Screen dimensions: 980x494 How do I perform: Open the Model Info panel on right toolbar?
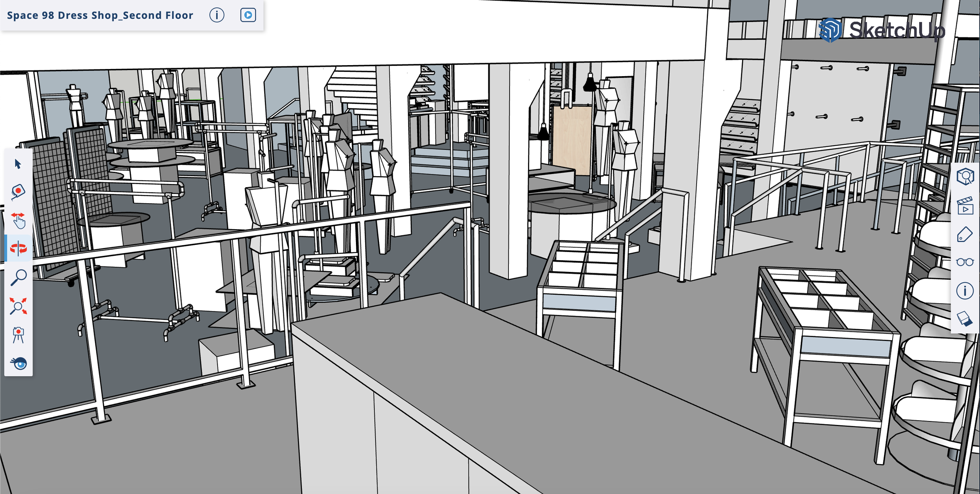[965, 291]
